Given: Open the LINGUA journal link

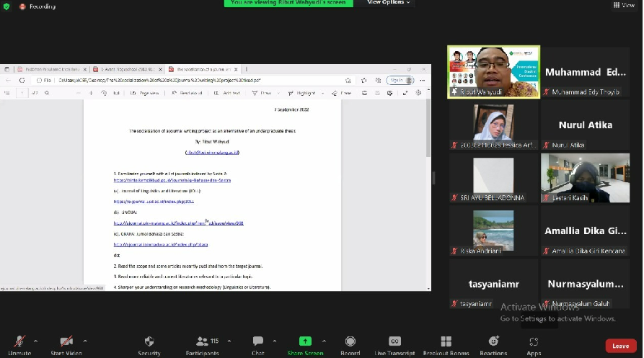Looking at the screenshot, I should click(x=179, y=223).
